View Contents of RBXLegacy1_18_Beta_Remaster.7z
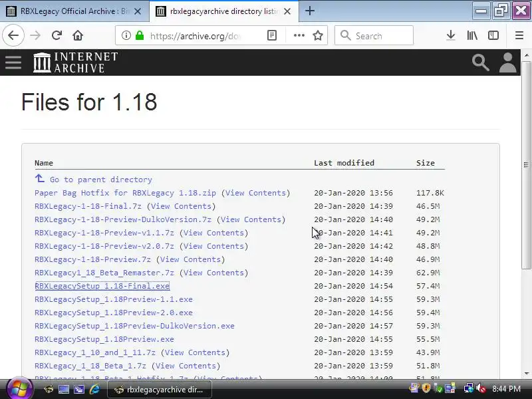Screen dimensions: 532x399 click(x=213, y=273)
